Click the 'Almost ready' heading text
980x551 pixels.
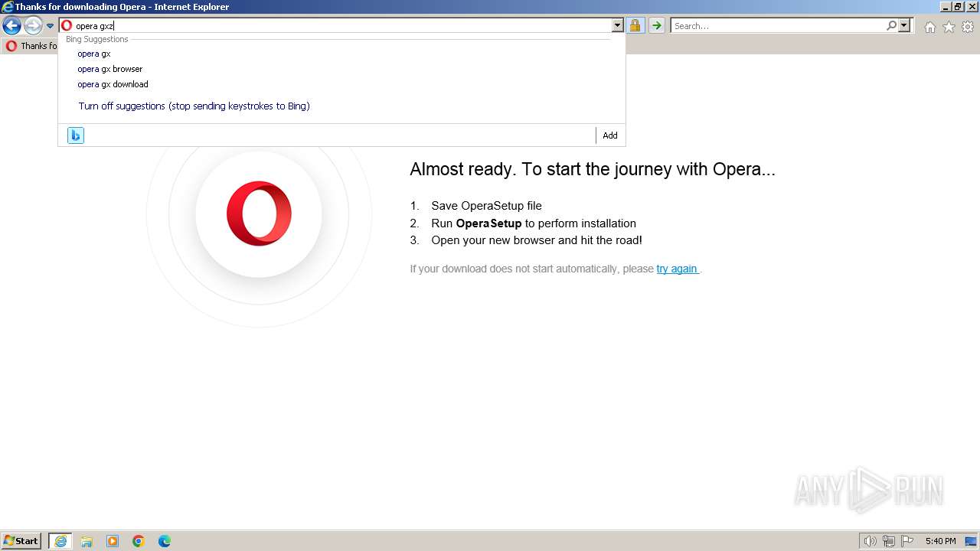point(593,169)
